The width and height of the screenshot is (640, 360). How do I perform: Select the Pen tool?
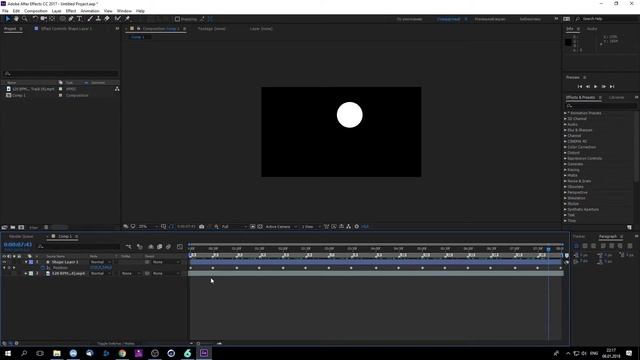71,19
